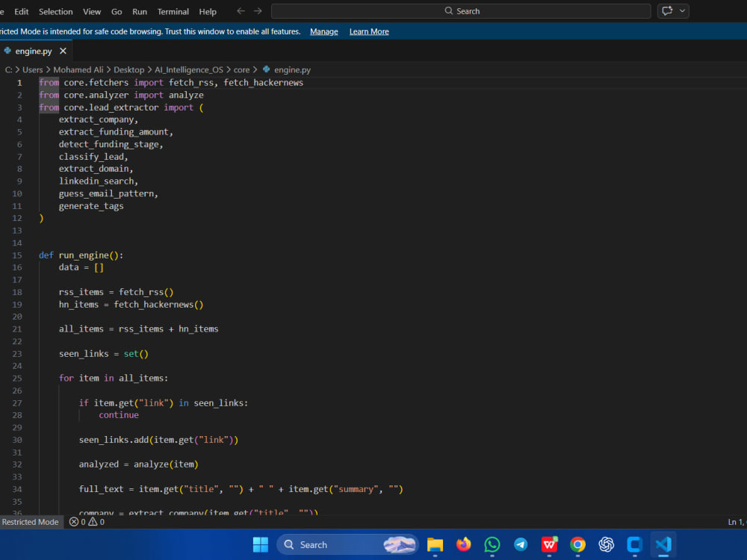This screenshot has width=747, height=560.
Task: Click Users in the breadcrumb
Action: point(32,69)
